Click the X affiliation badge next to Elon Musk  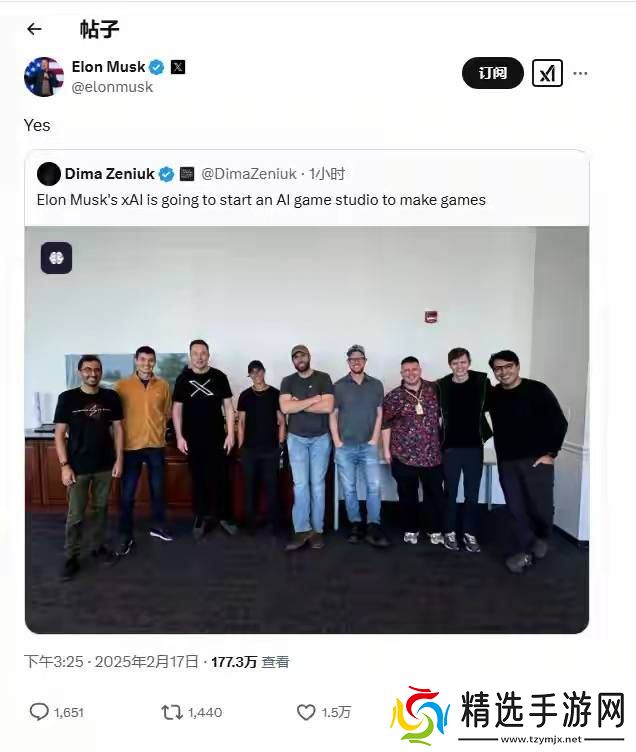click(x=177, y=67)
